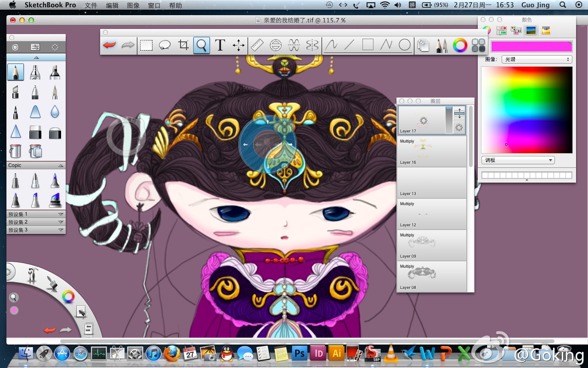Select the Move/Transform layer tool
Viewport: 588px width, 368px height.
point(238,45)
